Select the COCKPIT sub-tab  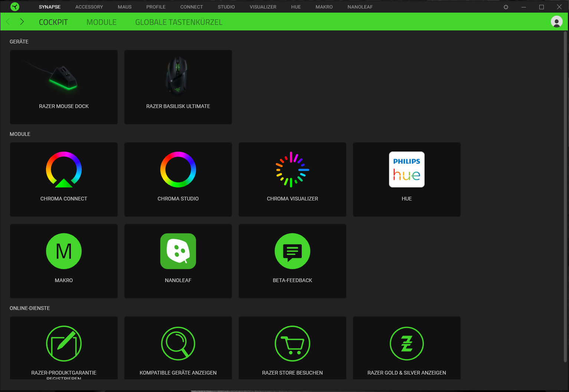click(53, 22)
